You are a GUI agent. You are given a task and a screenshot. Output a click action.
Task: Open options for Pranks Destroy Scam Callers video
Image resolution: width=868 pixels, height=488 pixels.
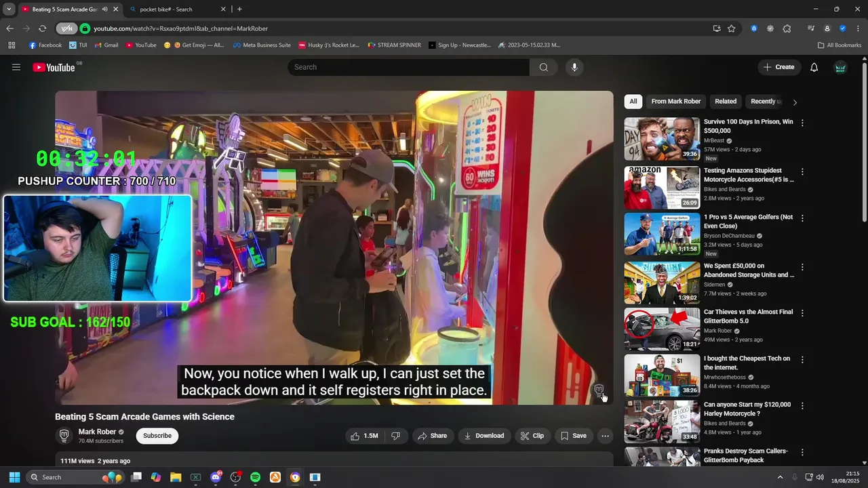point(802,452)
